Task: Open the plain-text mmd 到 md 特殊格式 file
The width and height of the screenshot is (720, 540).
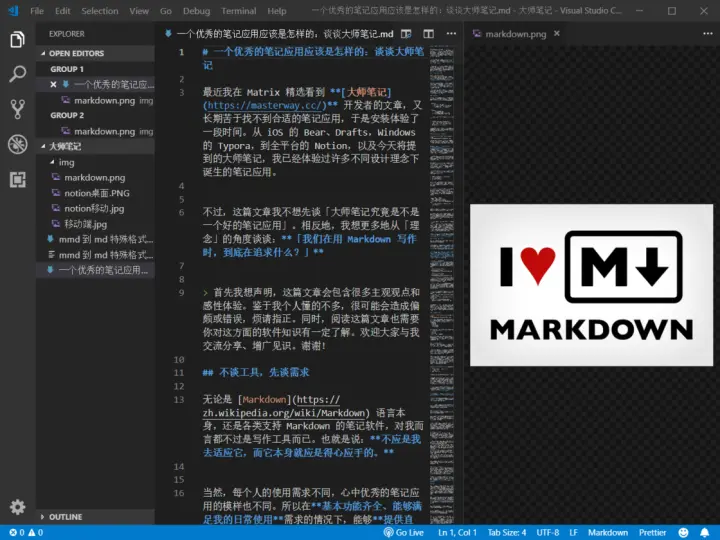Action: [x=95, y=255]
